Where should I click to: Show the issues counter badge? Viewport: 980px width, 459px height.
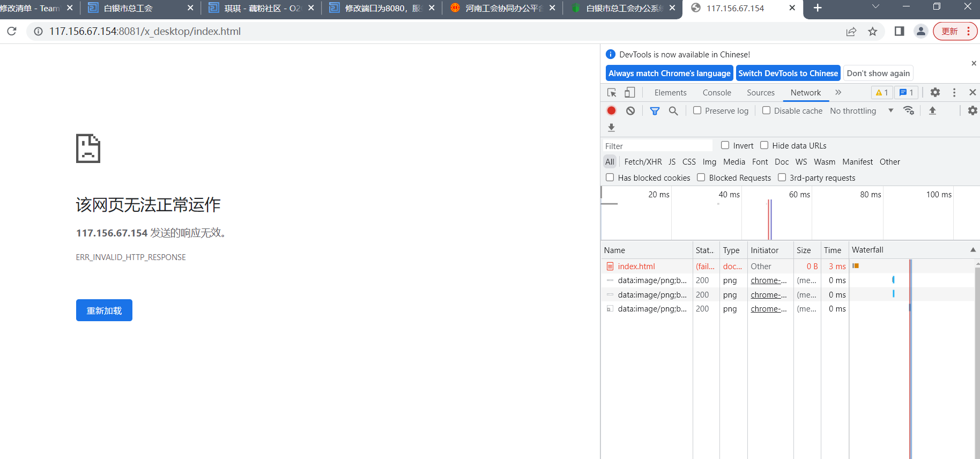point(906,92)
